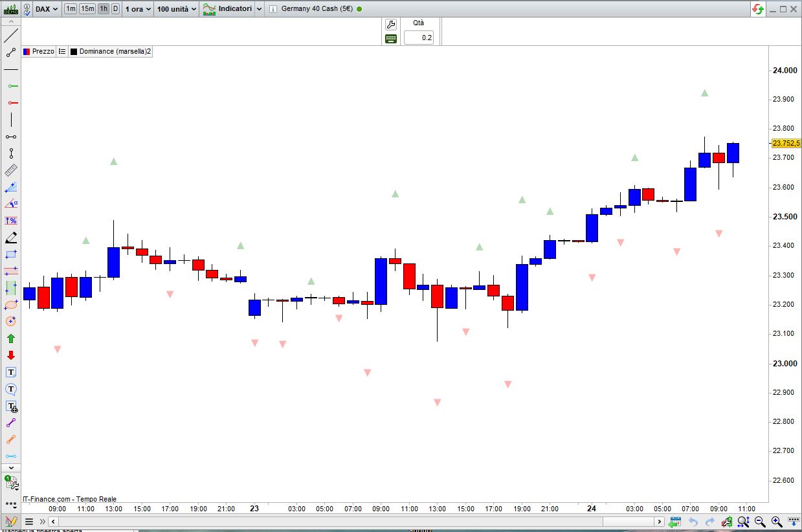Place a green up arrow marker
The width and height of the screenshot is (802, 532).
pyautogui.click(x=11, y=338)
